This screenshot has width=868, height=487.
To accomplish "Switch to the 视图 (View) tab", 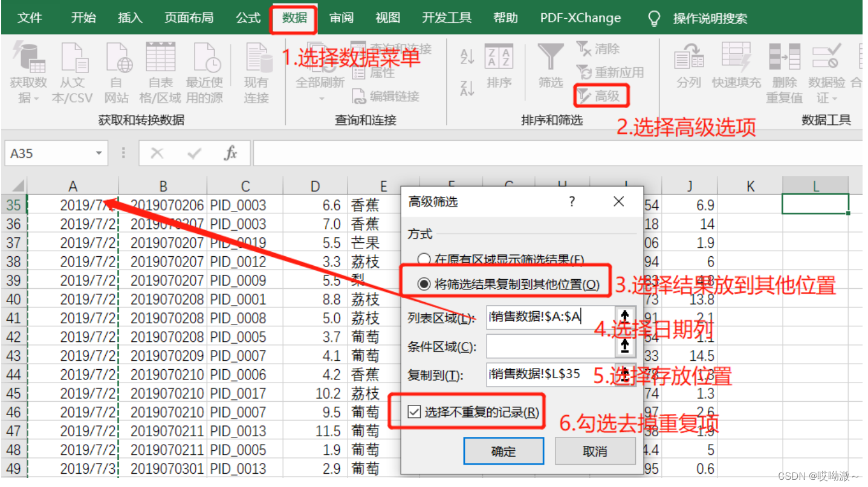I will tap(387, 18).
